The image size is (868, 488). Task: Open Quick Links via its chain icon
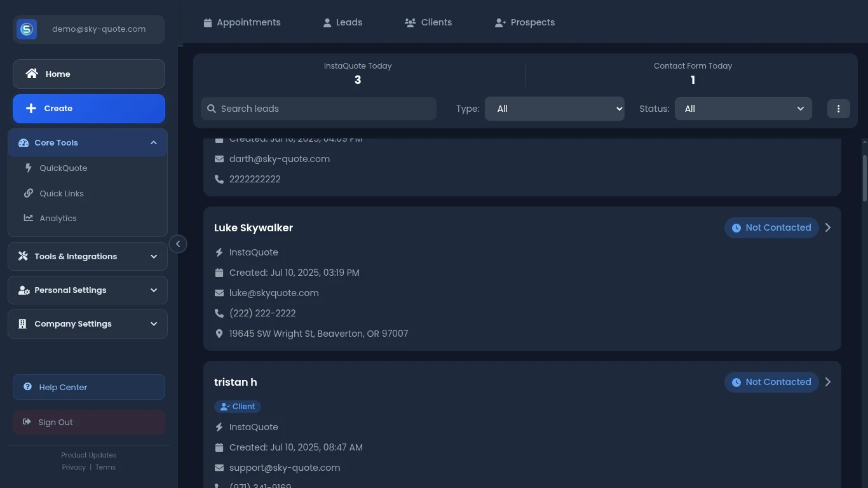[27, 193]
